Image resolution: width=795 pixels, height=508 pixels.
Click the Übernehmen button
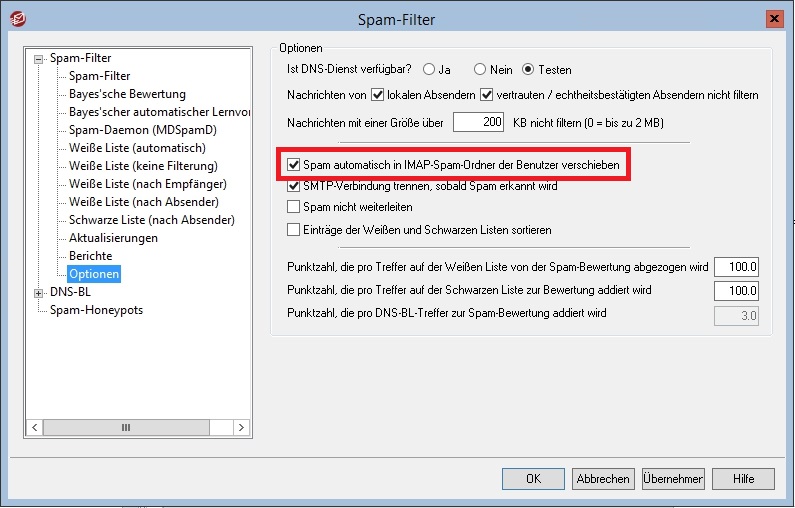click(673, 479)
